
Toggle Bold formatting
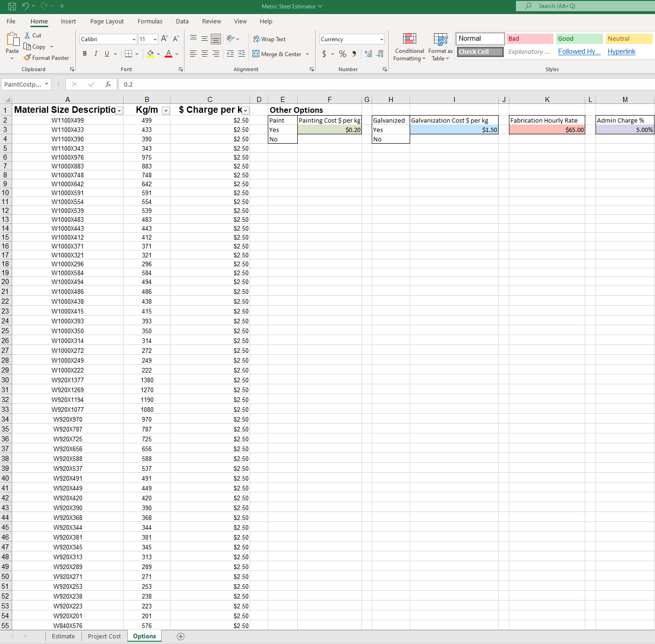(x=85, y=54)
